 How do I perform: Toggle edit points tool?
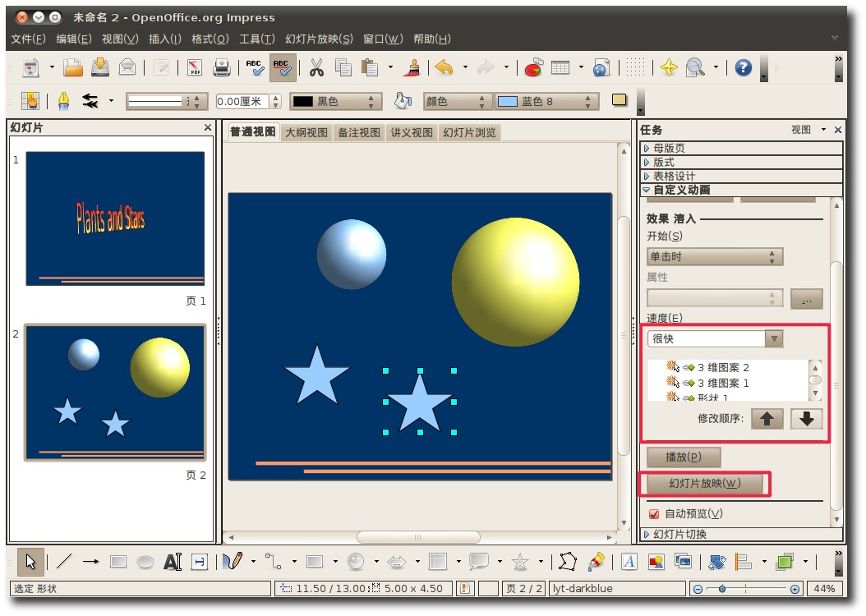[567, 562]
